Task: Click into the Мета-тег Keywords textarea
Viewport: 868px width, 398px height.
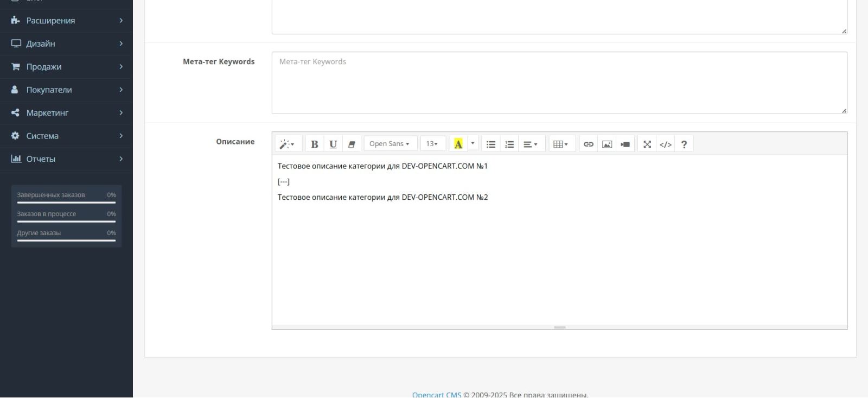Action: pyautogui.click(x=559, y=83)
